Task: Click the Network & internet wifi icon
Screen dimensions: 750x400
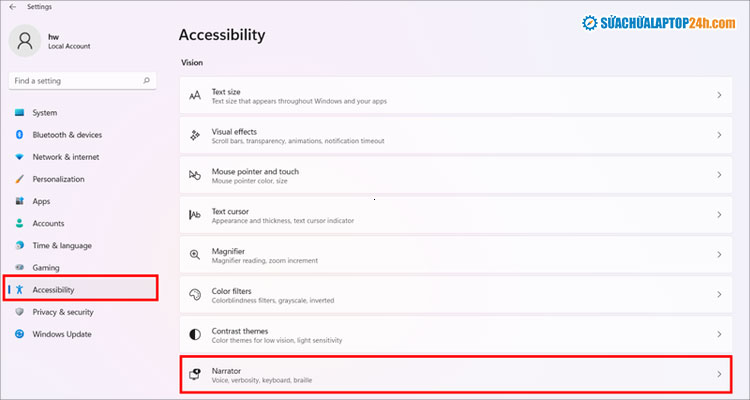Action: pyautogui.click(x=19, y=157)
